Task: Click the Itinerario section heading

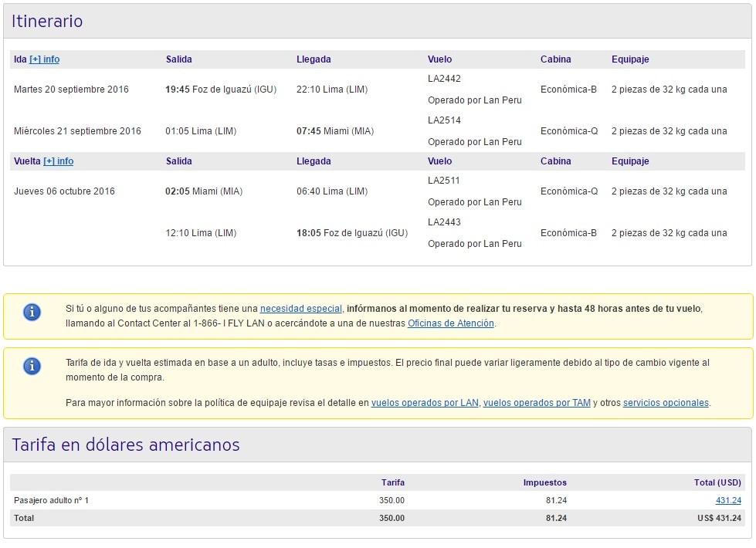Action: point(47,21)
